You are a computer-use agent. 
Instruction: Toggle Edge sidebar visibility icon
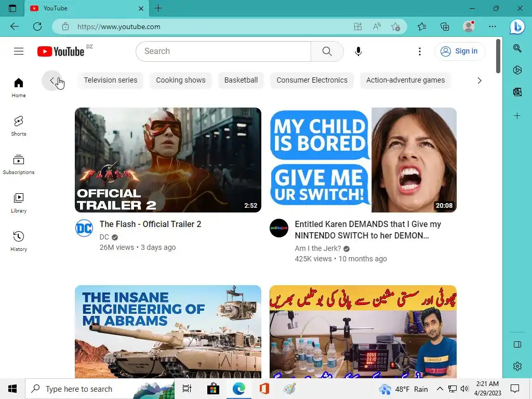point(517,344)
